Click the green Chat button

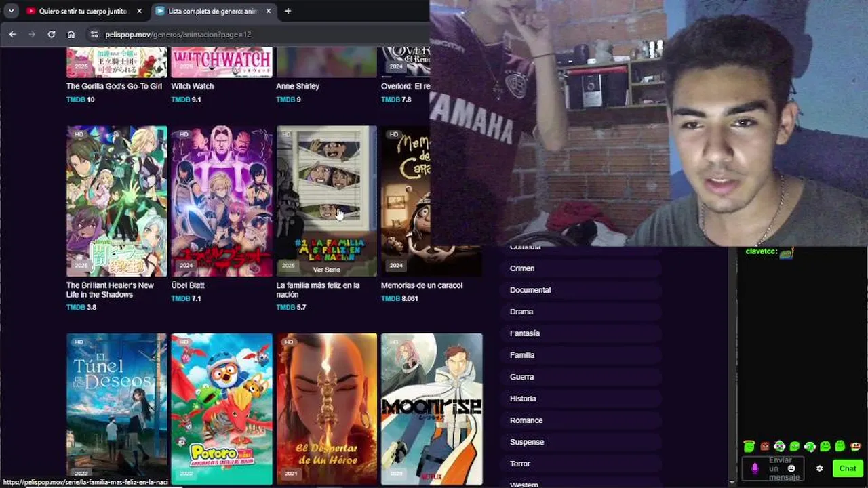pyautogui.click(x=848, y=468)
